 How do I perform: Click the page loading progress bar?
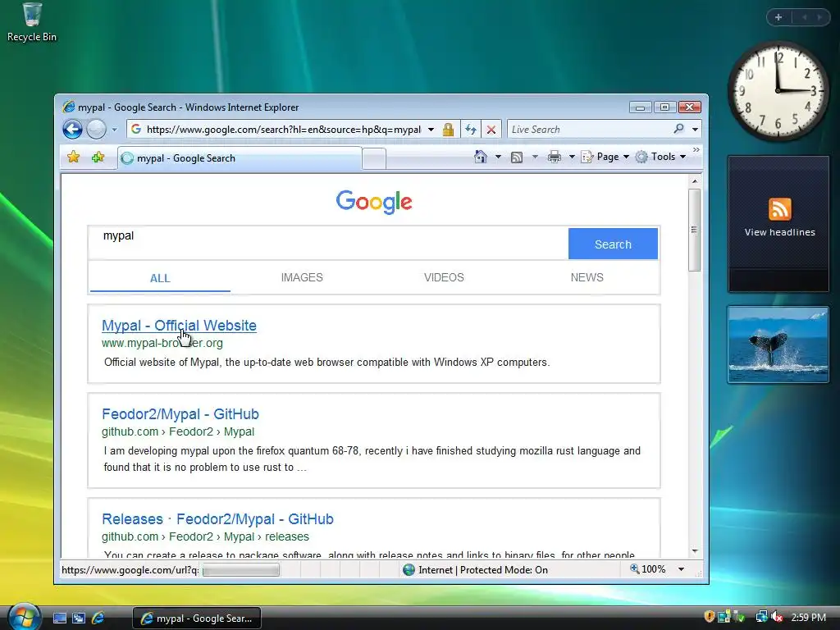241,570
